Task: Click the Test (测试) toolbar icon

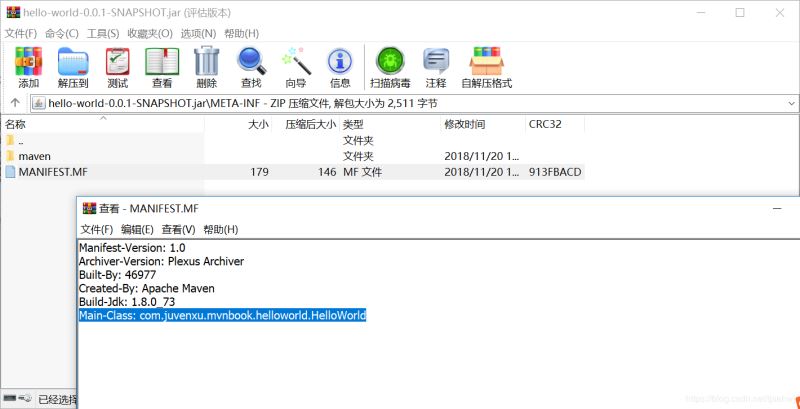Action: (117, 61)
